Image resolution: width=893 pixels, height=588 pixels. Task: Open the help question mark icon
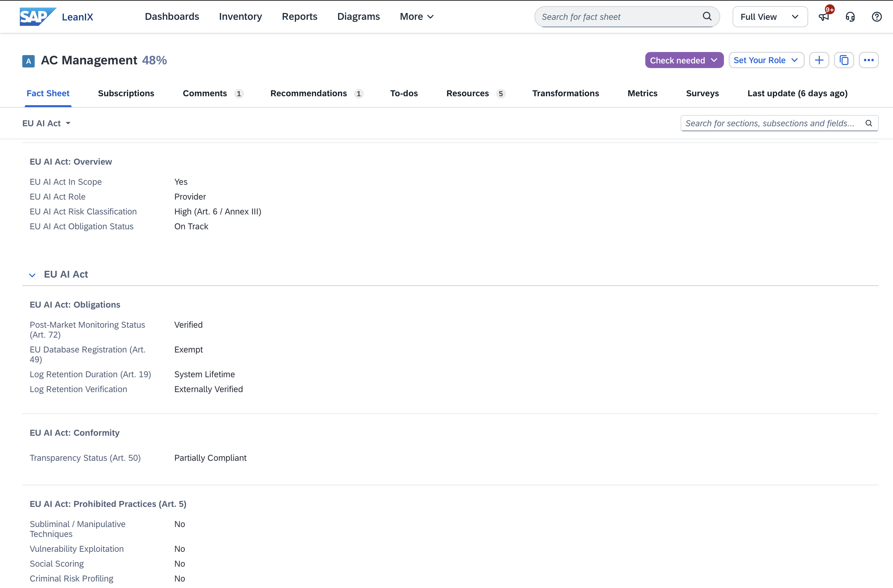(877, 16)
